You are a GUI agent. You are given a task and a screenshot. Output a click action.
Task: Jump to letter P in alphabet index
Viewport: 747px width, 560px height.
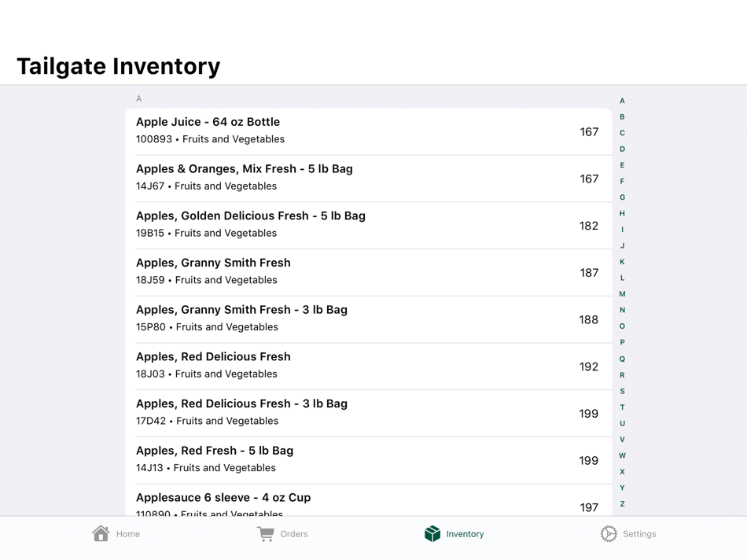pyautogui.click(x=622, y=342)
